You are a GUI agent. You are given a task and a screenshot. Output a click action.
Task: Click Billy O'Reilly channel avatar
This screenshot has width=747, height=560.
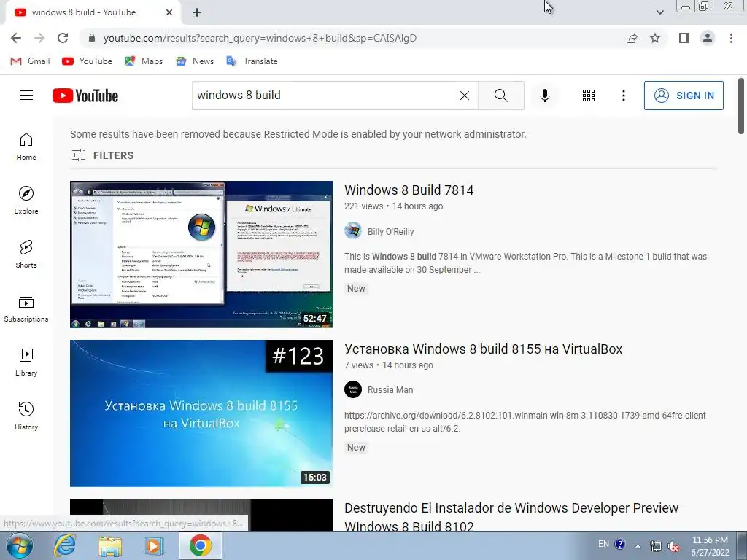tap(353, 231)
